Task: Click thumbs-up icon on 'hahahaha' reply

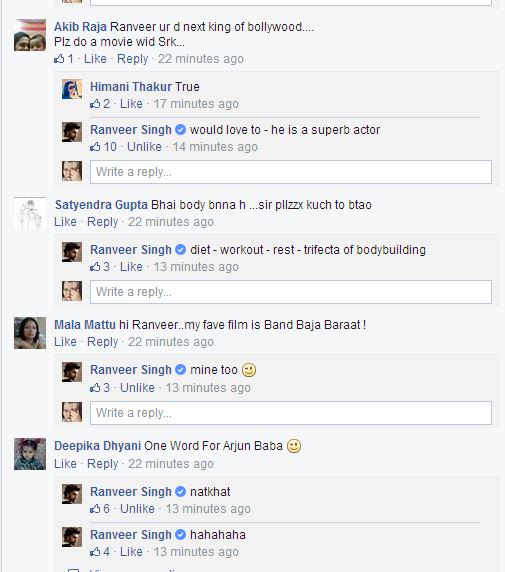Action: pos(95,552)
